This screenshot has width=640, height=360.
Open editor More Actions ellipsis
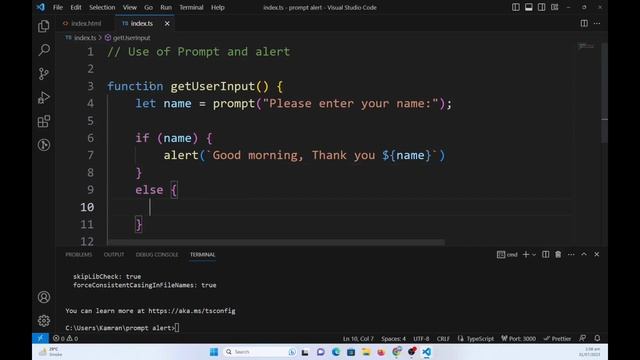[x=597, y=23]
